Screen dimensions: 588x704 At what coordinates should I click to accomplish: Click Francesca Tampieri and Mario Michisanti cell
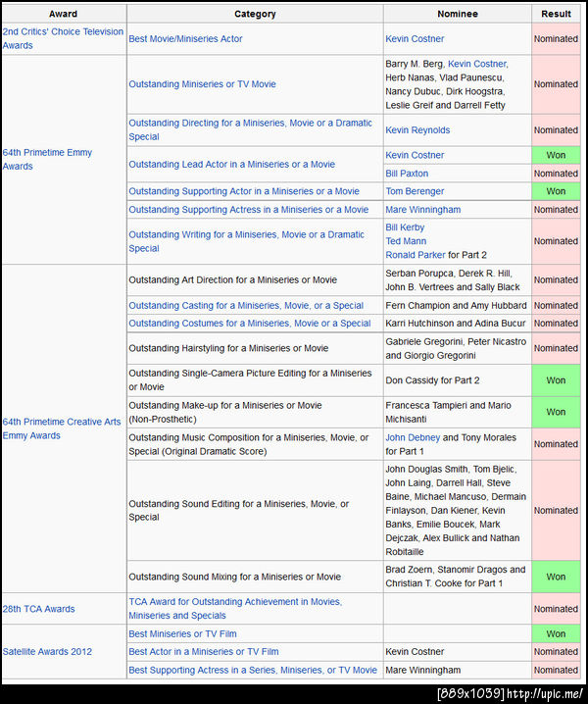click(x=458, y=412)
